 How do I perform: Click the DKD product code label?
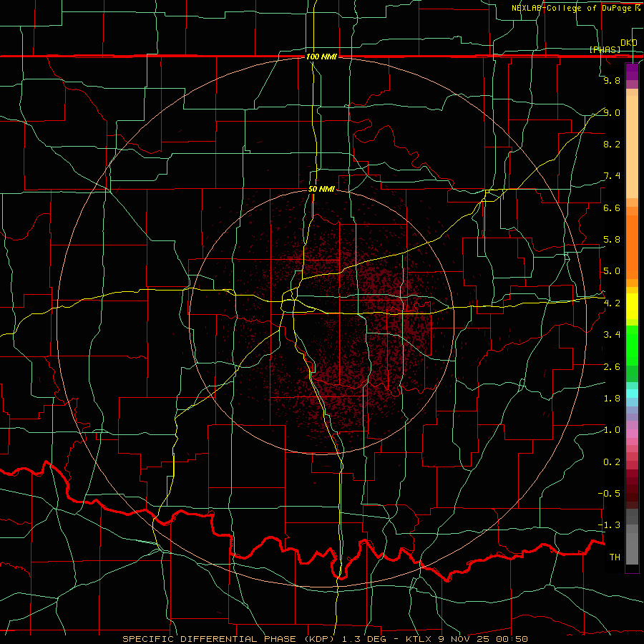[x=629, y=42]
